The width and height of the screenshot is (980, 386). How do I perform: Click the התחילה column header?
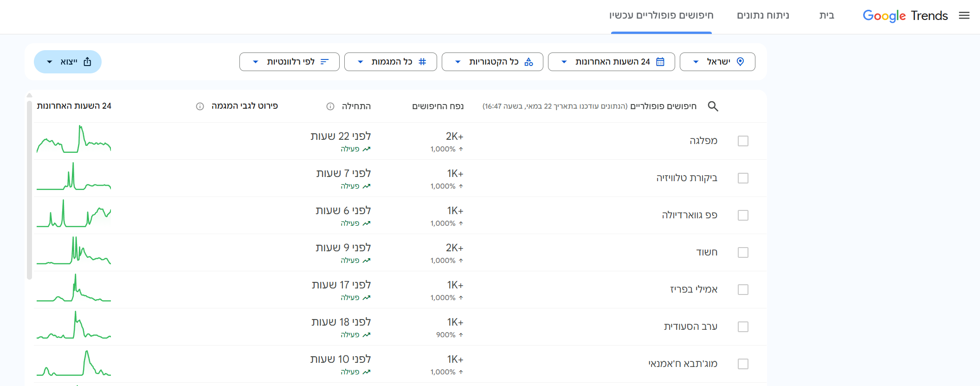356,106
